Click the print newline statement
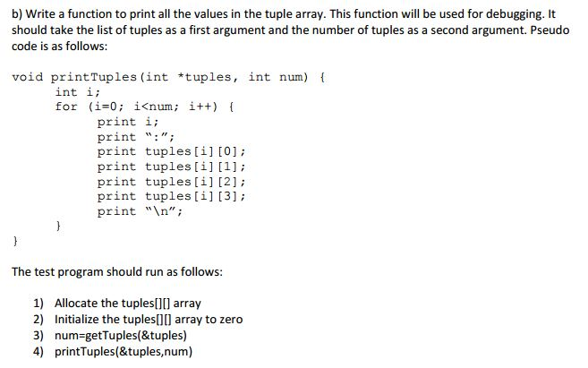The height and width of the screenshot is (368, 588). (x=140, y=211)
